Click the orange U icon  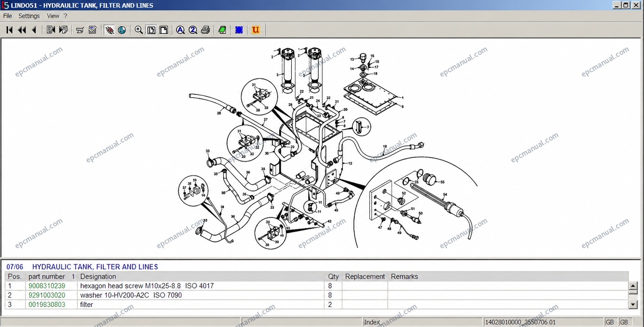click(x=255, y=30)
